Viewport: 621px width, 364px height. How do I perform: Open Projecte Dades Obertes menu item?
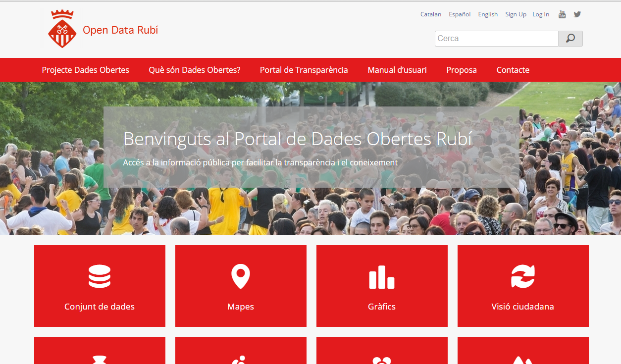coord(85,70)
